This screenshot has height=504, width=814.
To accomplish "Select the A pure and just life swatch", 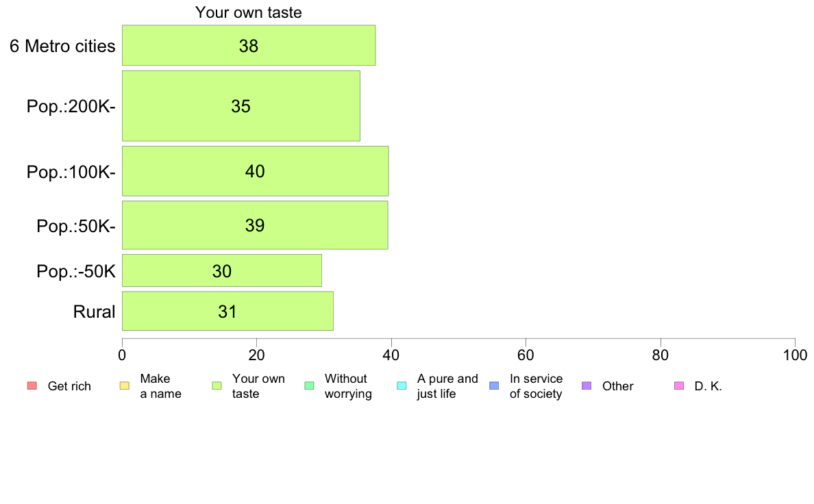I will coord(402,386).
